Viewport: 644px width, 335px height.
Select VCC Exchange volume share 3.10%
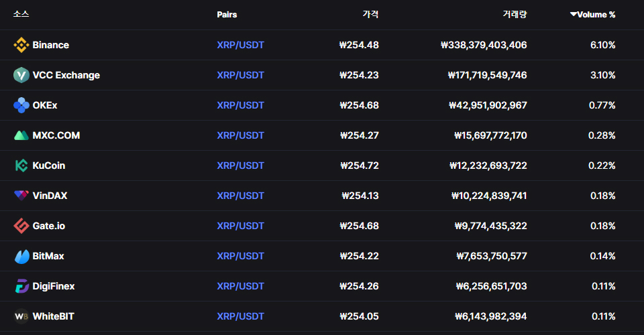603,75
